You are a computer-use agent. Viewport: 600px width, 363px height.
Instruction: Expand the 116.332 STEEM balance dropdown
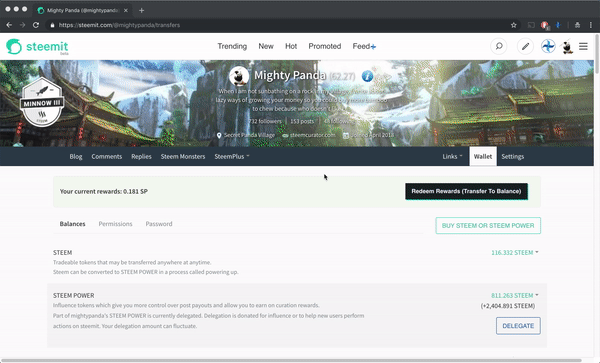515,252
